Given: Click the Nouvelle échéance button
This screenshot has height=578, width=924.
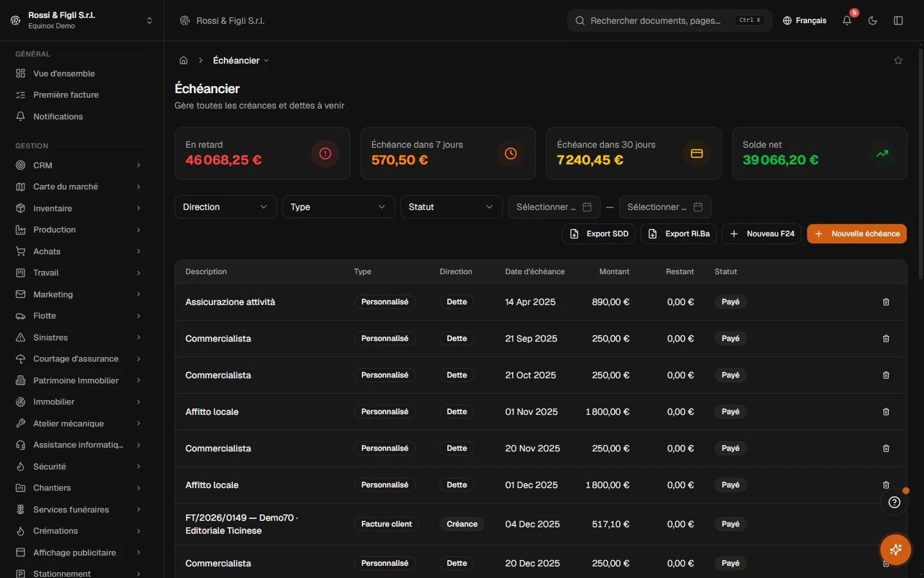Looking at the screenshot, I should click(x=857, y=234).
